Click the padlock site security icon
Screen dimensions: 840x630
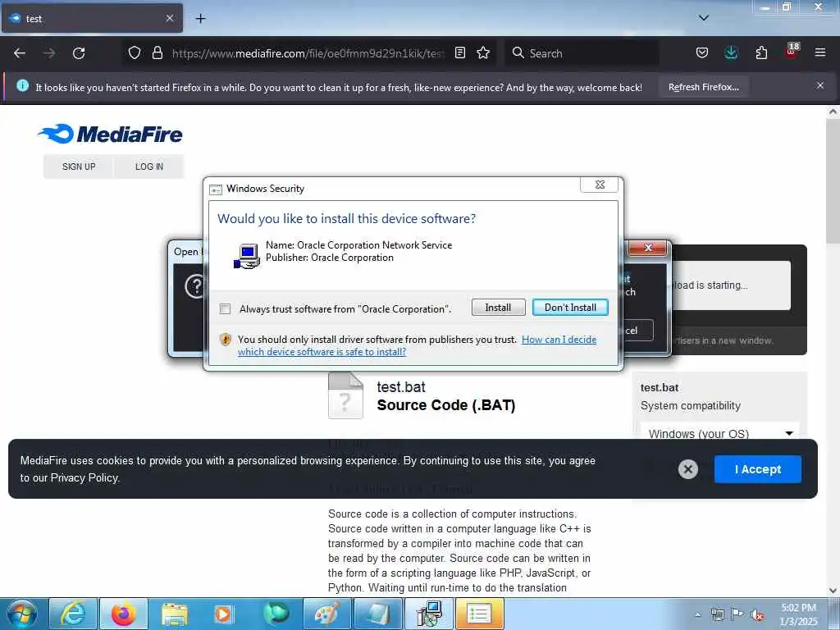point(157,52)
